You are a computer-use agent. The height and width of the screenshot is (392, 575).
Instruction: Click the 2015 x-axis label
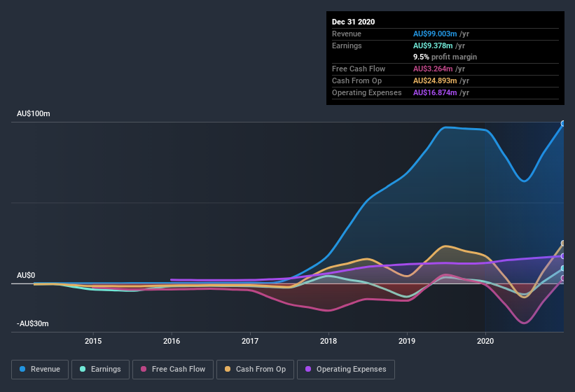tap(93, 341)
